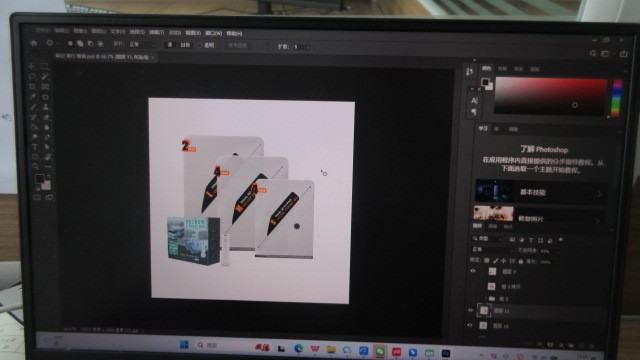Select the Path Selection arrow tool
Viewport: 640px width, 360px height.
coord(47,147)
